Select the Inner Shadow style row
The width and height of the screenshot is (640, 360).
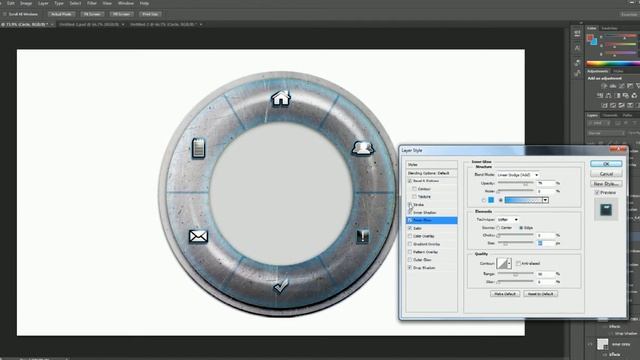tap(431, 213)
